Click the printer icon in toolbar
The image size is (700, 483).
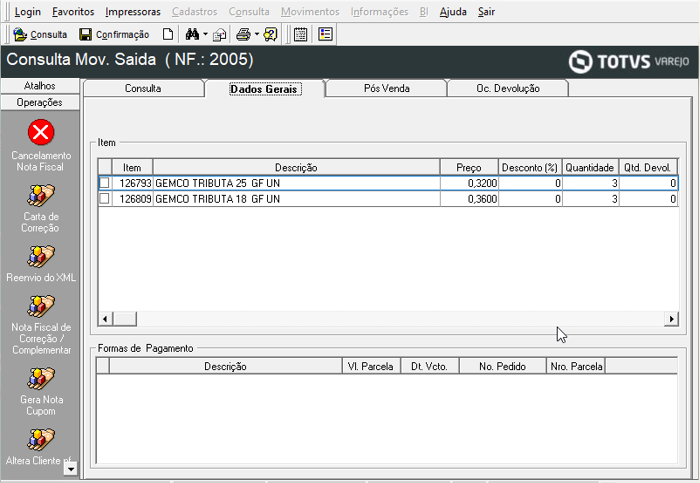click(x=243, y=34)
